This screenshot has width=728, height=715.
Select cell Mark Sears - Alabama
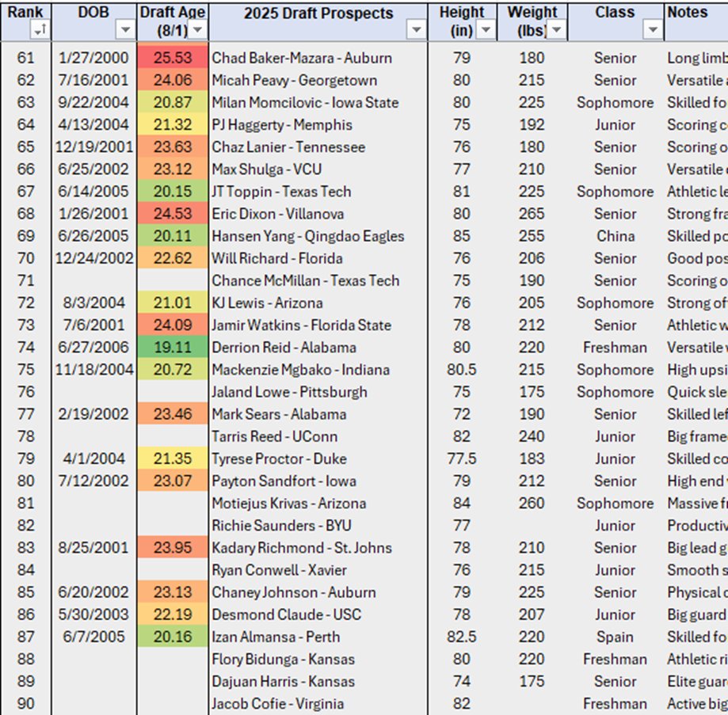click(318, 414)
